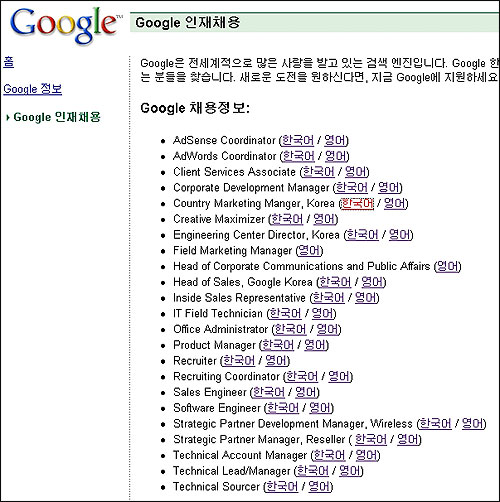Open Technical Sourcer 영어 link
The height and width of the screenshot is (502, 500).
319,487
